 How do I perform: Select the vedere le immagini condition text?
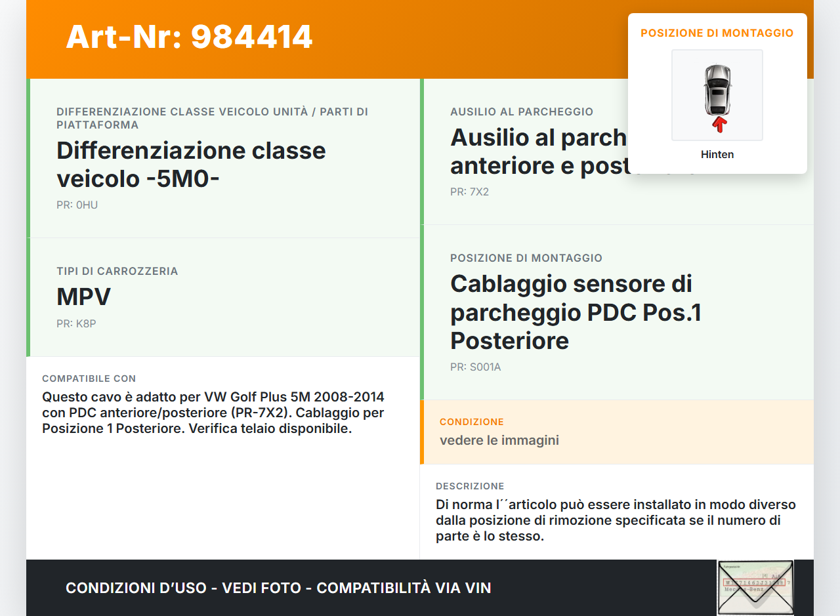coord(499,440)
